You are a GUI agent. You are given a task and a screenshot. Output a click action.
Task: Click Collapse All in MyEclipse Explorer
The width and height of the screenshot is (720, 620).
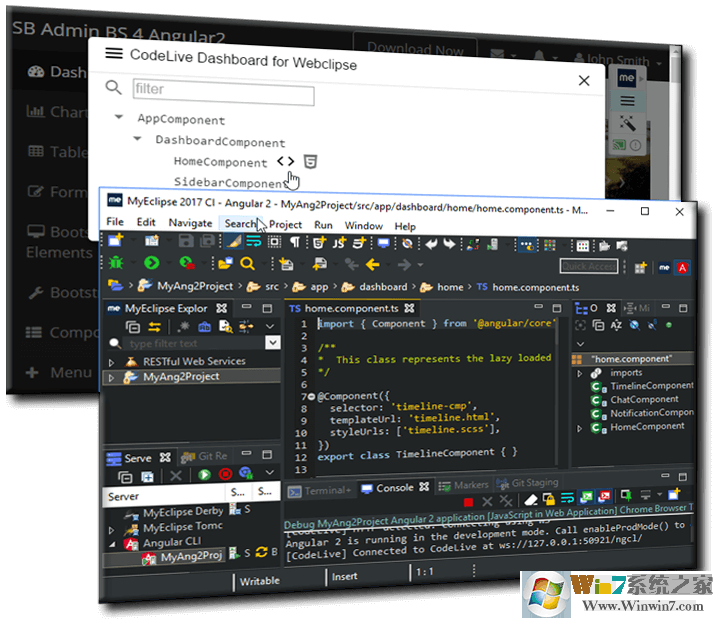133,327
